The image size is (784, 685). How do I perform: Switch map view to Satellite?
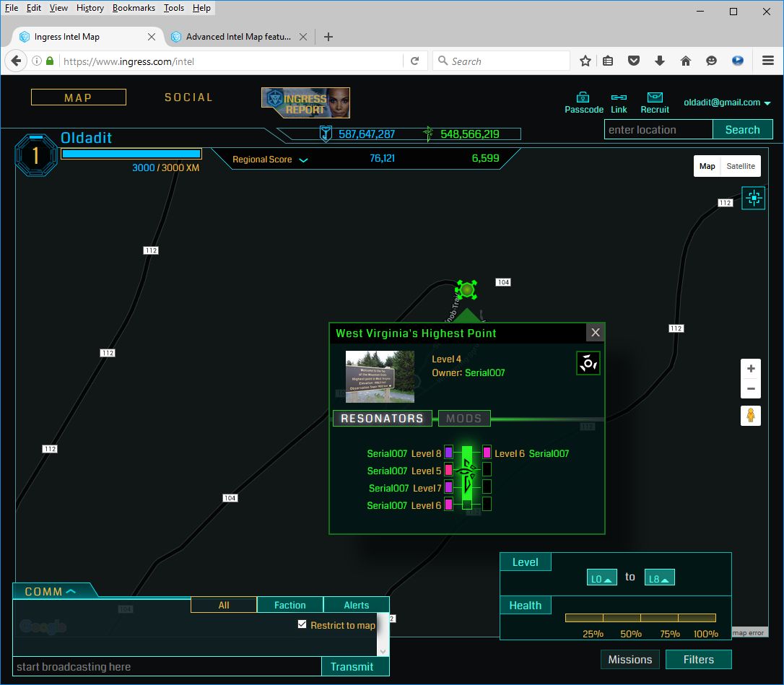pos(740,166)
